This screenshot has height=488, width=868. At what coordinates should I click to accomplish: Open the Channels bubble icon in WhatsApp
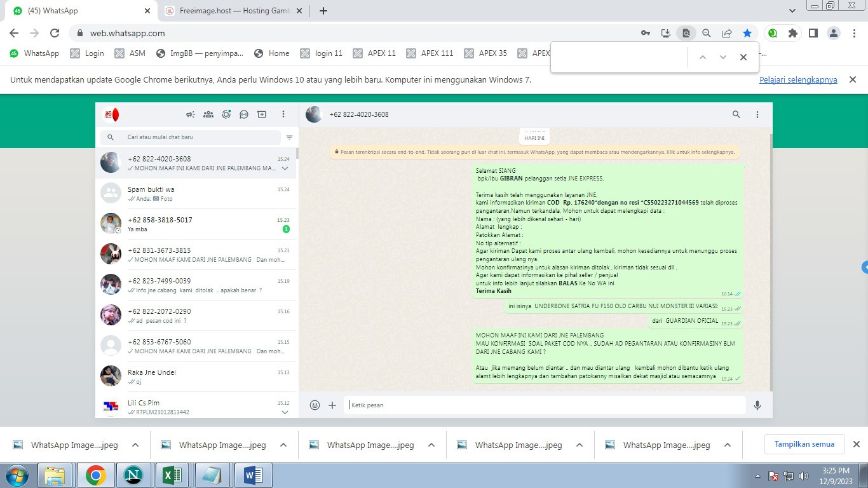(x=244, y=114)
